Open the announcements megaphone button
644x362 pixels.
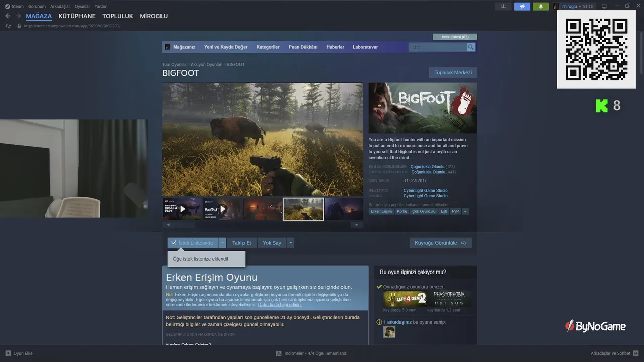(522, 6)
